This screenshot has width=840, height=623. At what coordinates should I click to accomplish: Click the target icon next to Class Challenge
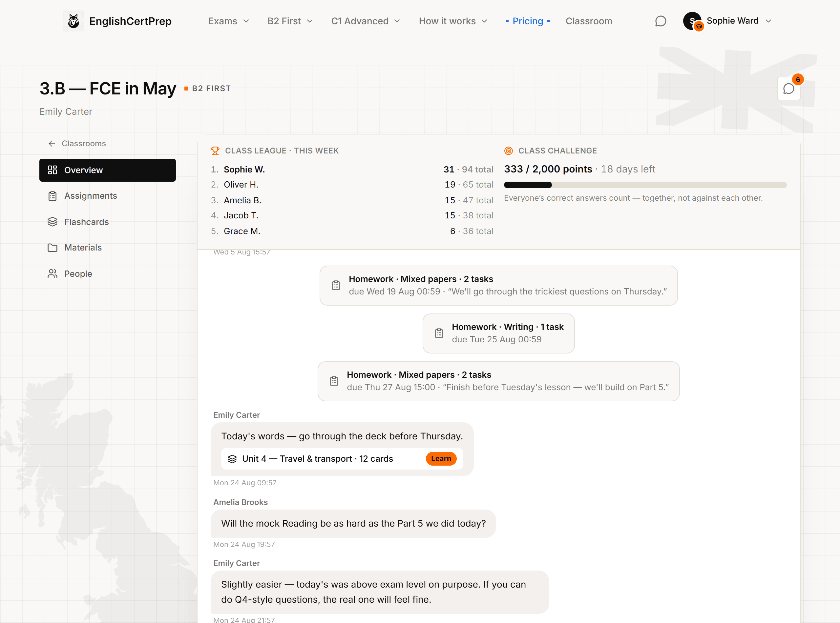(x=509, y=151)
